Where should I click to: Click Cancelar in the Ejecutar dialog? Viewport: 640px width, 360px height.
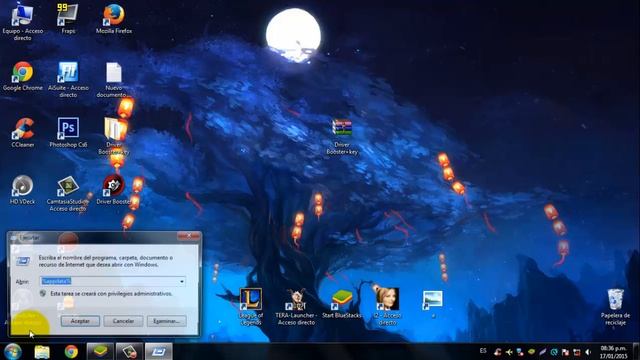click(x=123, y=321)
